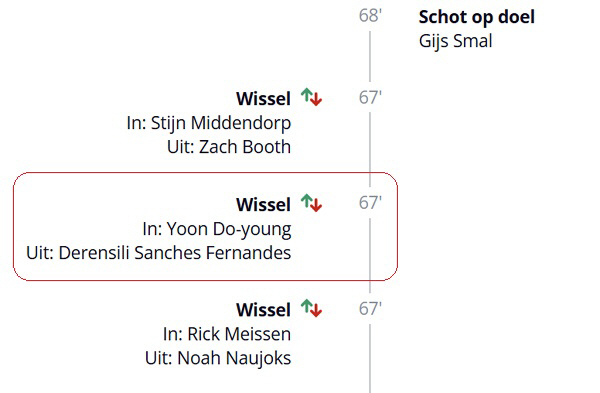Open player Uit: Zach Booth

click(229, 147)
